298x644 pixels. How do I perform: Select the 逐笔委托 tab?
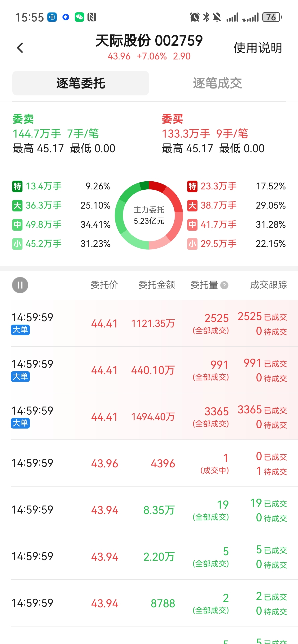point(80,83)
